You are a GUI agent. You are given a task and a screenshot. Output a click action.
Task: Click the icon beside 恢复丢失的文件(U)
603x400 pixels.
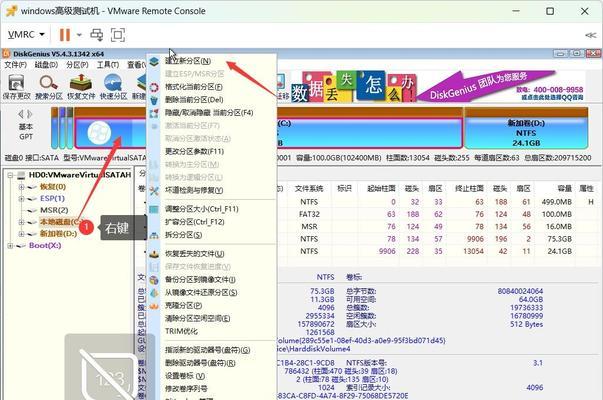pos(154,254)
